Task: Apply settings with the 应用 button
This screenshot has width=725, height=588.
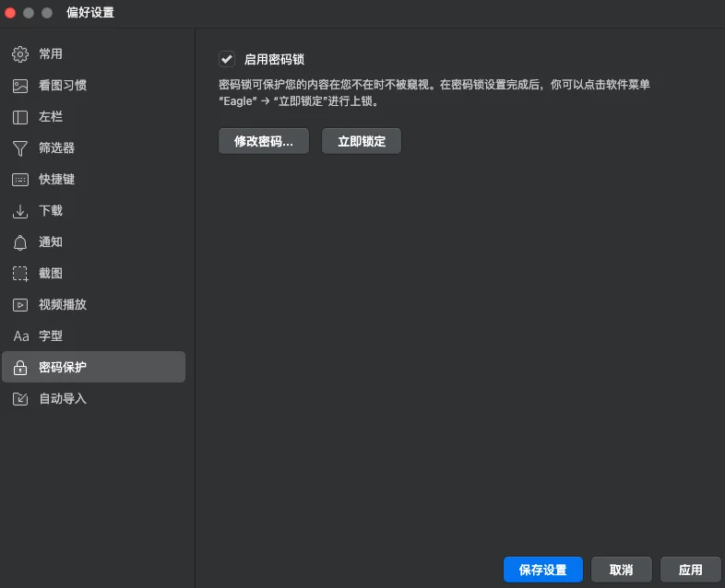Action: (x=690, y=570)
